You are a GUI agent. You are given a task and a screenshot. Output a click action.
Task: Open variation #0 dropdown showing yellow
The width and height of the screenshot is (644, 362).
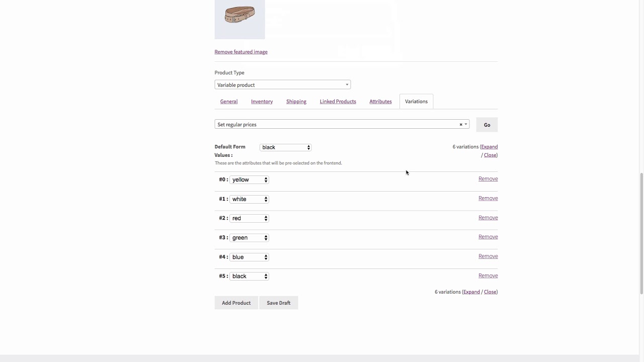[x=249, y=179]
